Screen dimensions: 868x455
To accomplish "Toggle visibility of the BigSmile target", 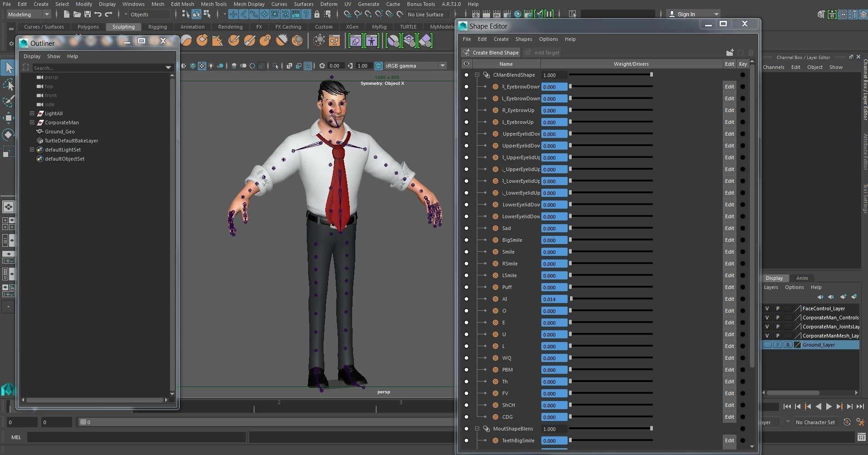I will pos(466,240).
